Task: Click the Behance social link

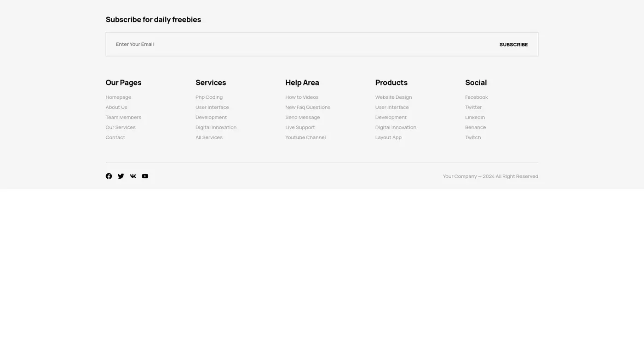Action: click(475, 127)
